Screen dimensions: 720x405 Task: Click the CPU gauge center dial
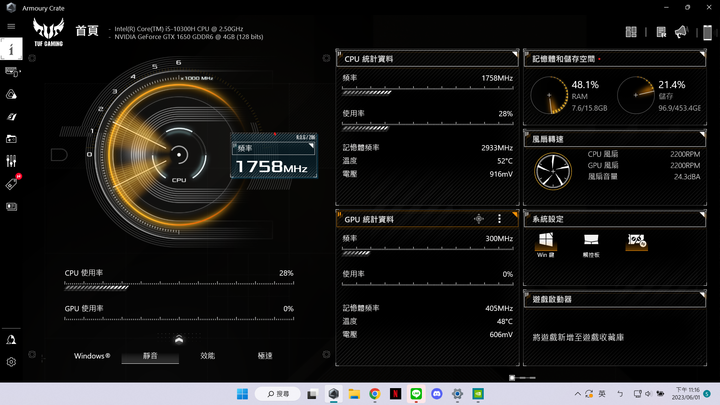179,155
